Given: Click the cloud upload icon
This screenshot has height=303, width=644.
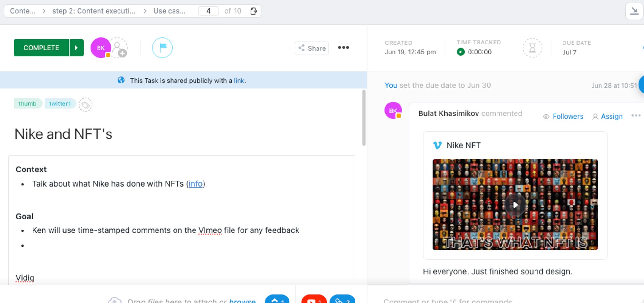Looking at the screenshot, I should [115, 300].
